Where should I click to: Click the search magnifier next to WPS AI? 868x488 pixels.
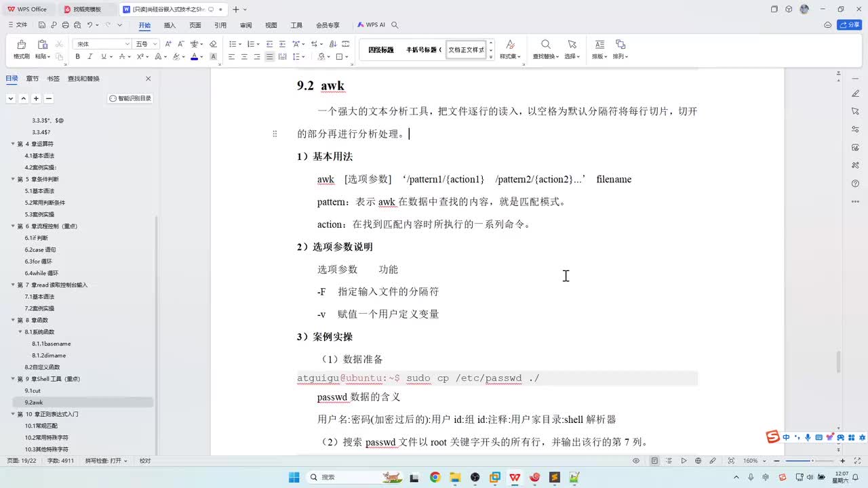pyautogui.click(x=395, y=25)
